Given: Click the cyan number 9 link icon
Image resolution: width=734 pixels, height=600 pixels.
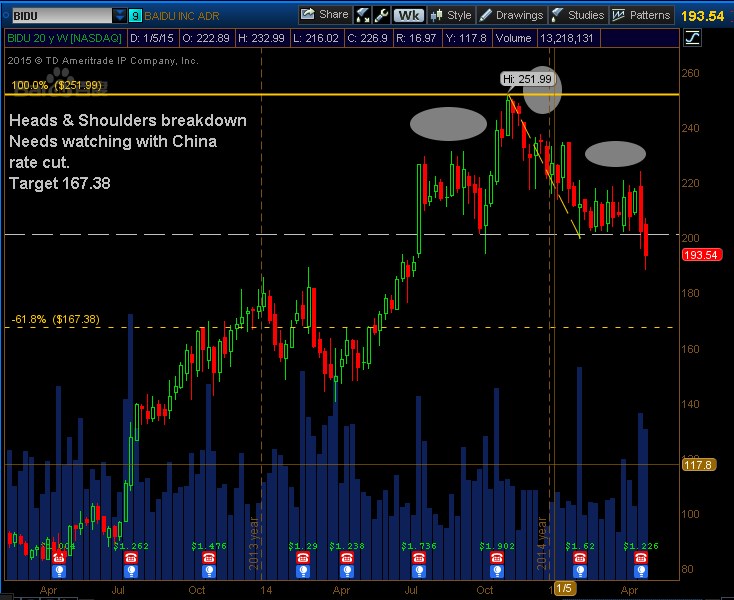Looking at the screenshot, I should click(135, 16).
